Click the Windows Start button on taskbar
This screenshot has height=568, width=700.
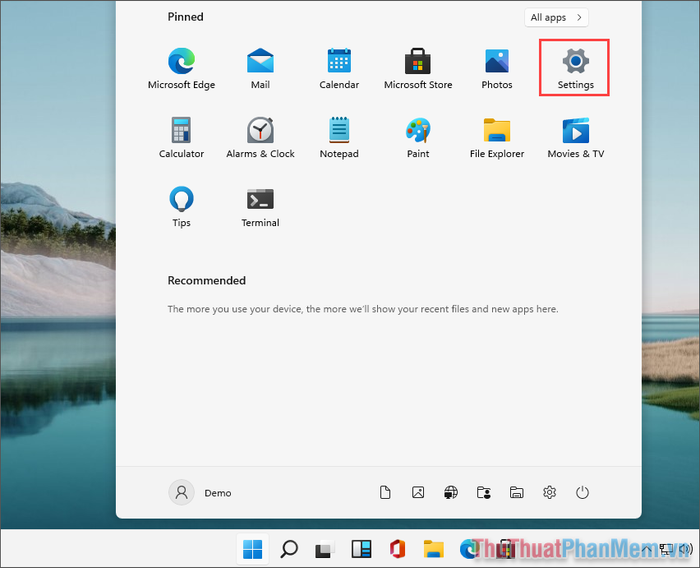tap(253, 549)
